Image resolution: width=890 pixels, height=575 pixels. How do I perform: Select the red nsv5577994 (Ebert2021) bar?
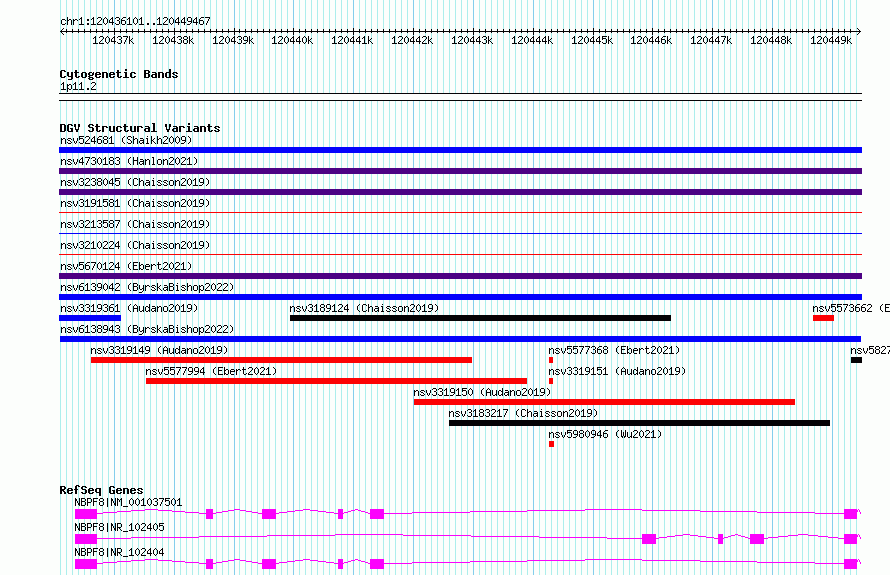click(x=336, y=381)
